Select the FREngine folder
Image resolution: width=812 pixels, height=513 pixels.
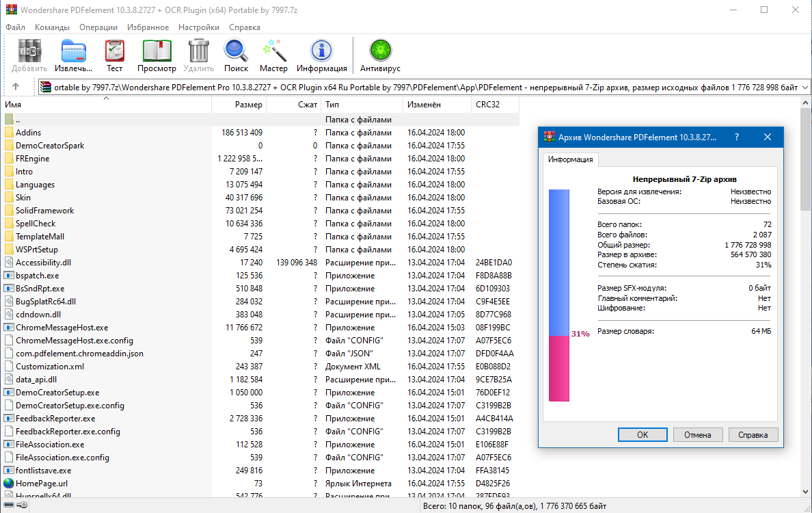pyautogui.click(x=32, y=159)
